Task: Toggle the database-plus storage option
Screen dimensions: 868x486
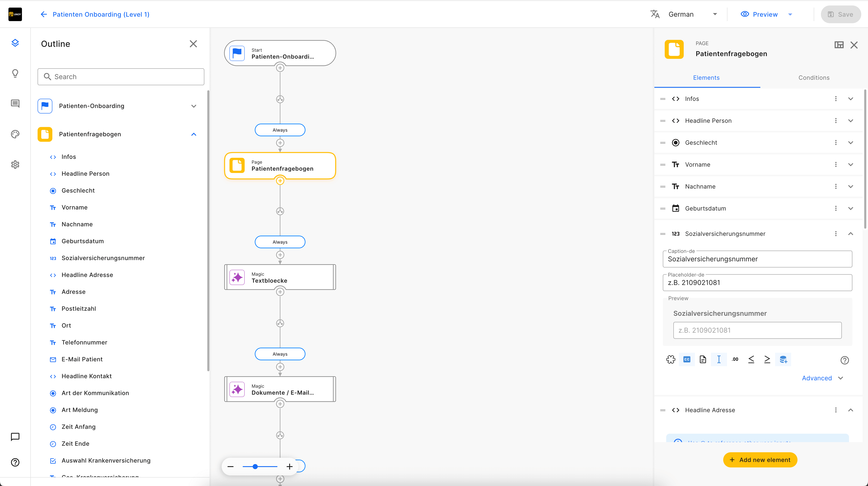Action: coord(783,359)
